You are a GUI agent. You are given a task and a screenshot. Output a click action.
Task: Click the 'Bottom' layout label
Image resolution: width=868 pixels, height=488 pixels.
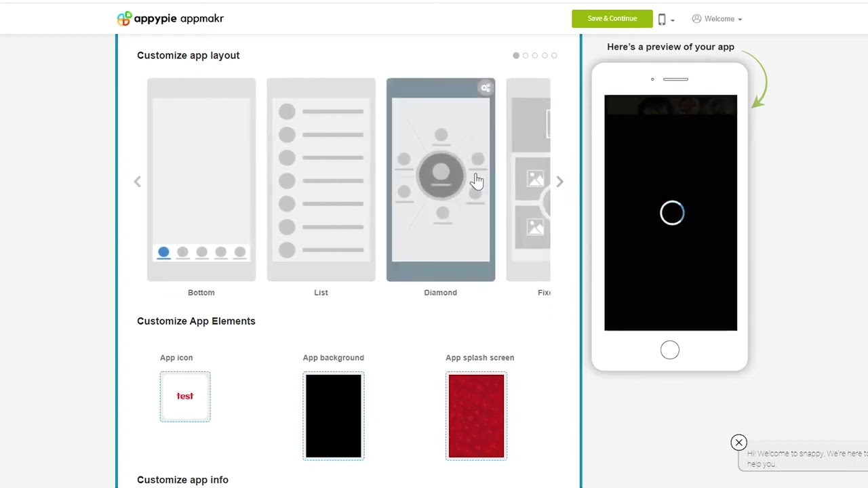(x=201, y=293)
